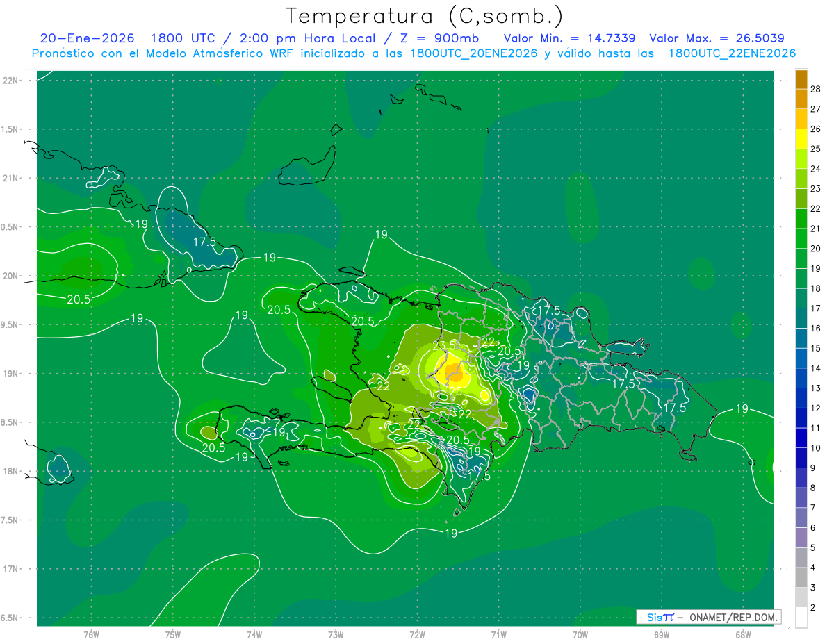This screenshot has height=644, width=834.
Task: Select the mauve swatch between 5 and 6
Action: [801, 538]
